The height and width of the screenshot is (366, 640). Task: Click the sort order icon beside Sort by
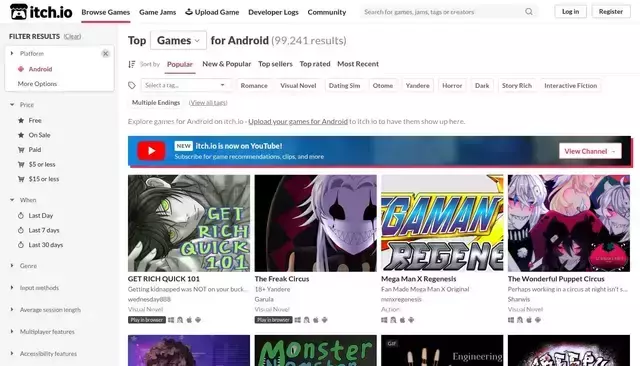point(131,64)
